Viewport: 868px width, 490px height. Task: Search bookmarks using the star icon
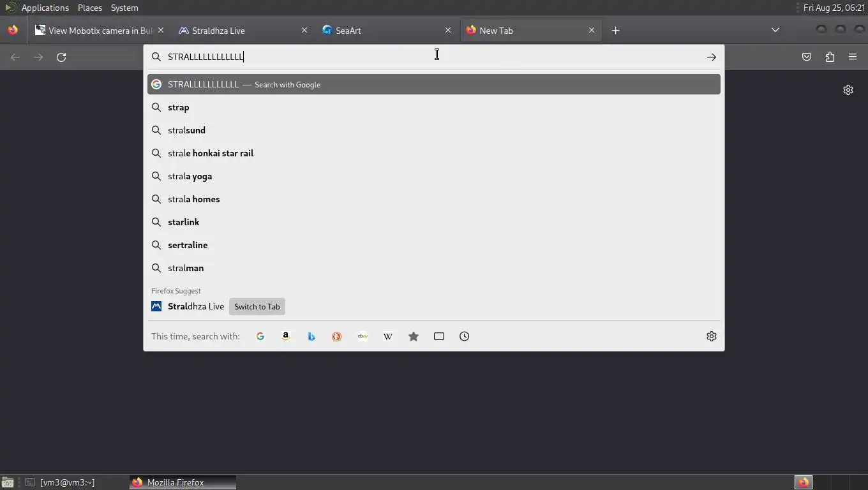click(x=414, y=336)
